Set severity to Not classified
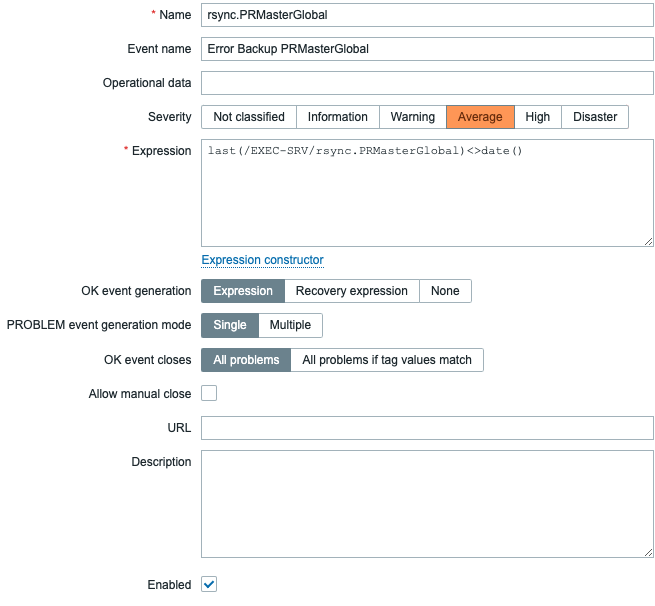The width and height of the screenshot is (655, 606). [249, 117]
